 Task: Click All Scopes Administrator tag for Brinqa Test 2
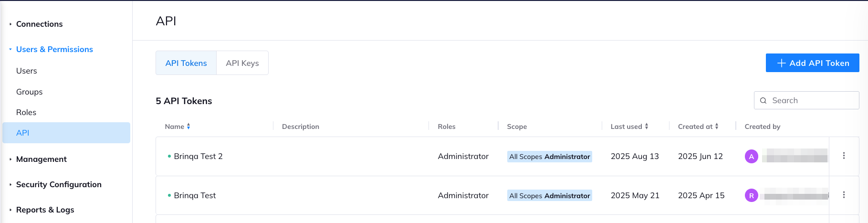(550, 157)
